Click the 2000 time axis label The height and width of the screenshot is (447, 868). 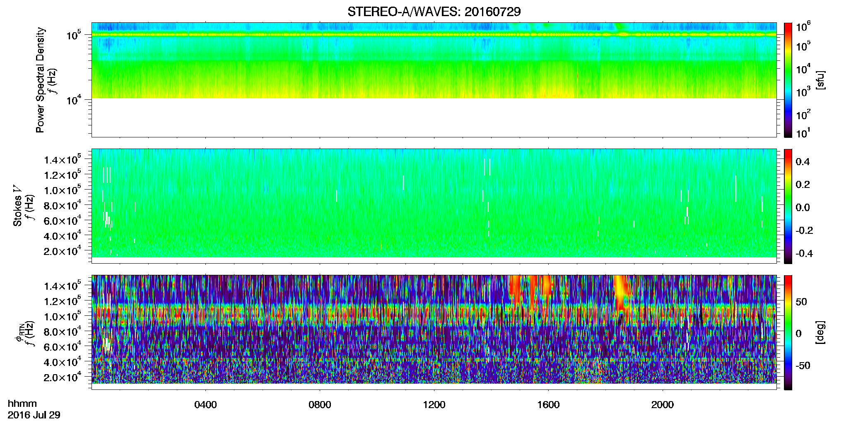coord(663,404)
